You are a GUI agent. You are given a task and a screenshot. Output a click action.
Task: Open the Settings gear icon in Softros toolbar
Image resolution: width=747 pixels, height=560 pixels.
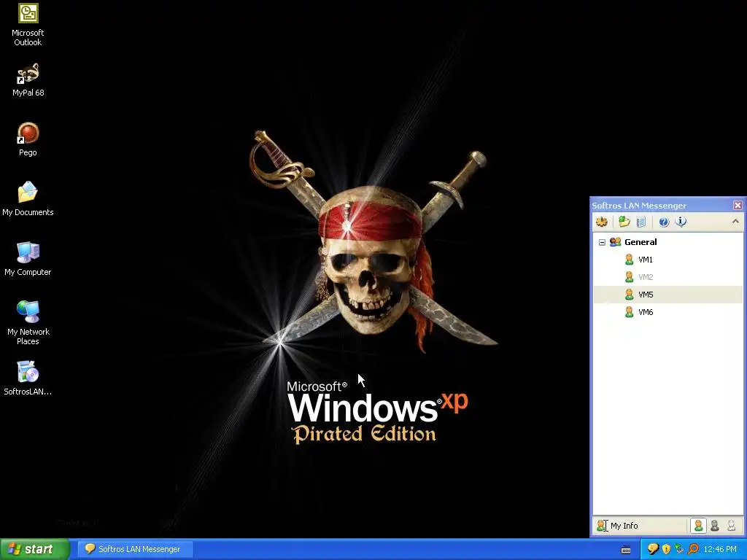pyautogui.click(x=602, y=222)
